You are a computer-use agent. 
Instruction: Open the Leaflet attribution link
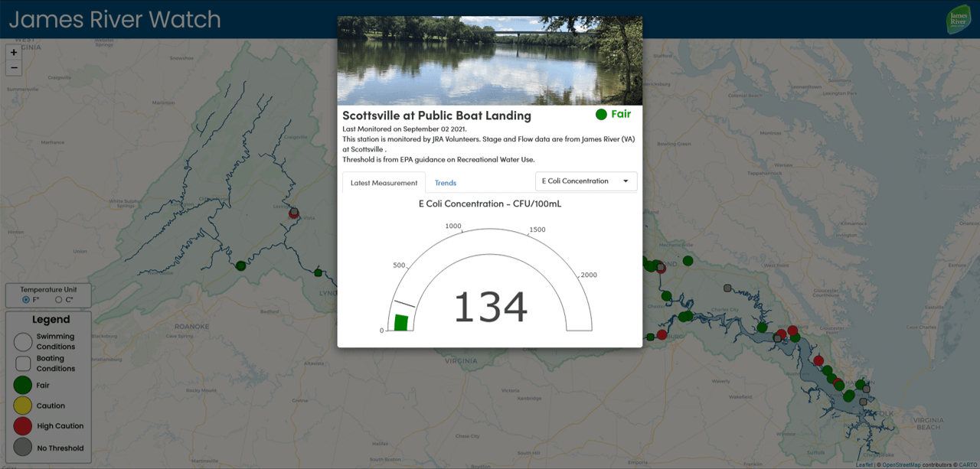pyautogui.click(x=864, y=465)
